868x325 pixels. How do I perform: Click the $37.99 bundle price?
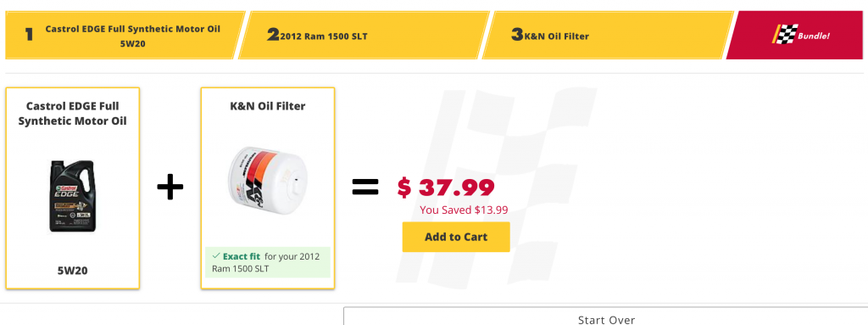446,188
